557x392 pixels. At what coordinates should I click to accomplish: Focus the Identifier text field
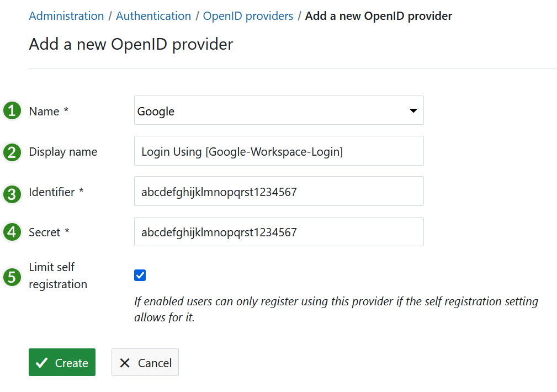tap(279, 192)
